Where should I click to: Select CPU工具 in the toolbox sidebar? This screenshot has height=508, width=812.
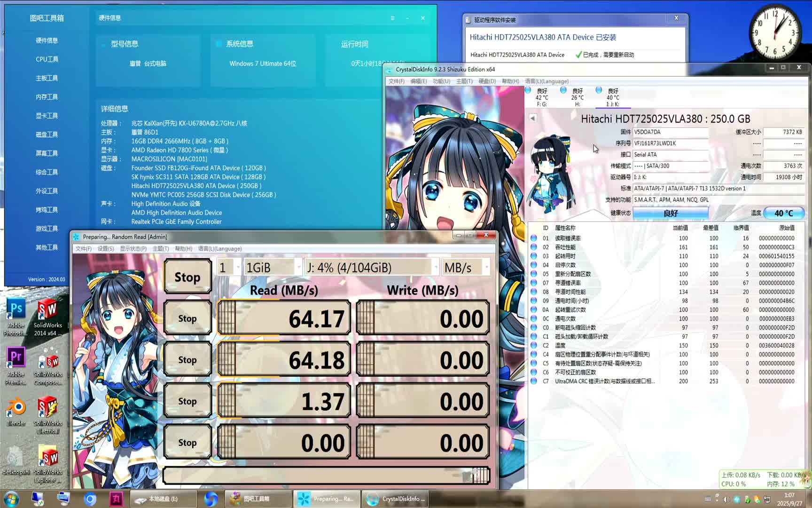(47, 59)
